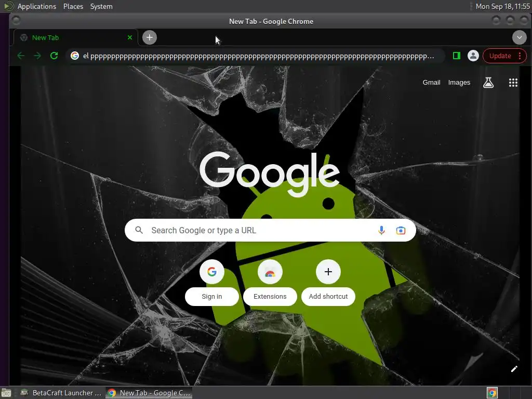The image size is (532, 399).
Task: Click the Applications menu logo icon
Action: click(8, 6)
